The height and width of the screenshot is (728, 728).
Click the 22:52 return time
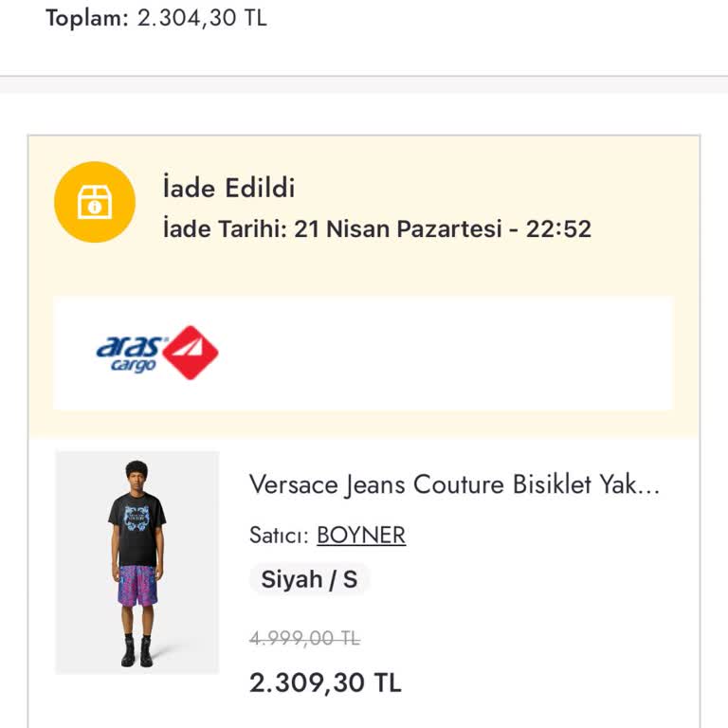pyautogui.click(x=558, y=228)
